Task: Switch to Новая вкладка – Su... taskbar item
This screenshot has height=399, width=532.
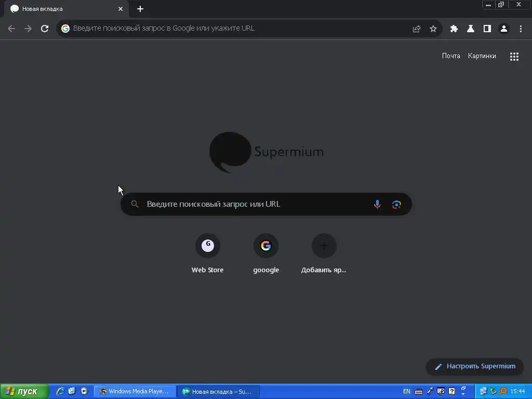Action: pyautogui.click(x=218, y=392)
